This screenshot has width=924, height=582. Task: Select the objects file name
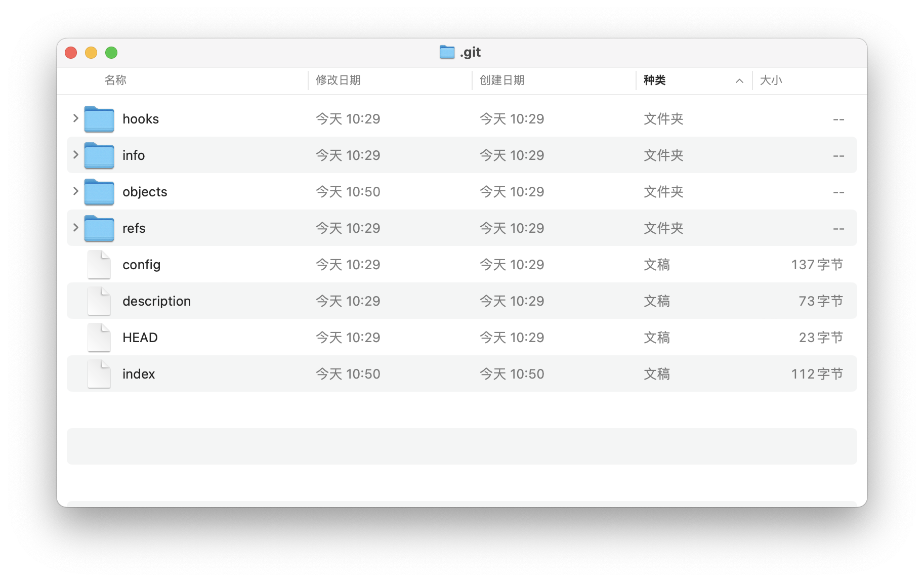click(x=145, y=192)
